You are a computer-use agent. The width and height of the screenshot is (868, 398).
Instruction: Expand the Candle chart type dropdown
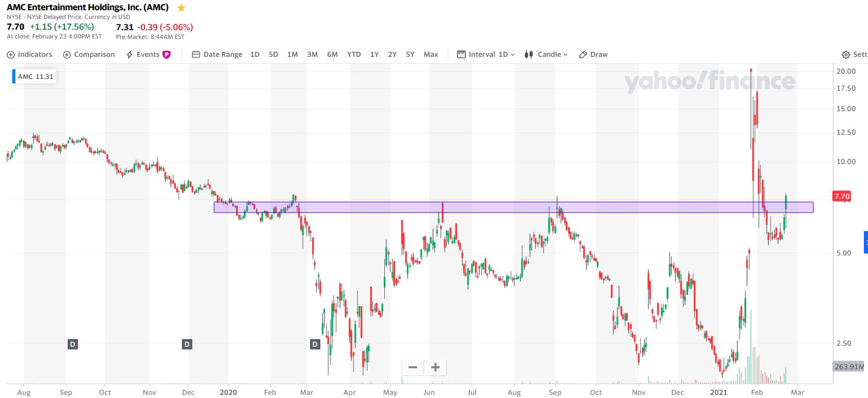546,54
